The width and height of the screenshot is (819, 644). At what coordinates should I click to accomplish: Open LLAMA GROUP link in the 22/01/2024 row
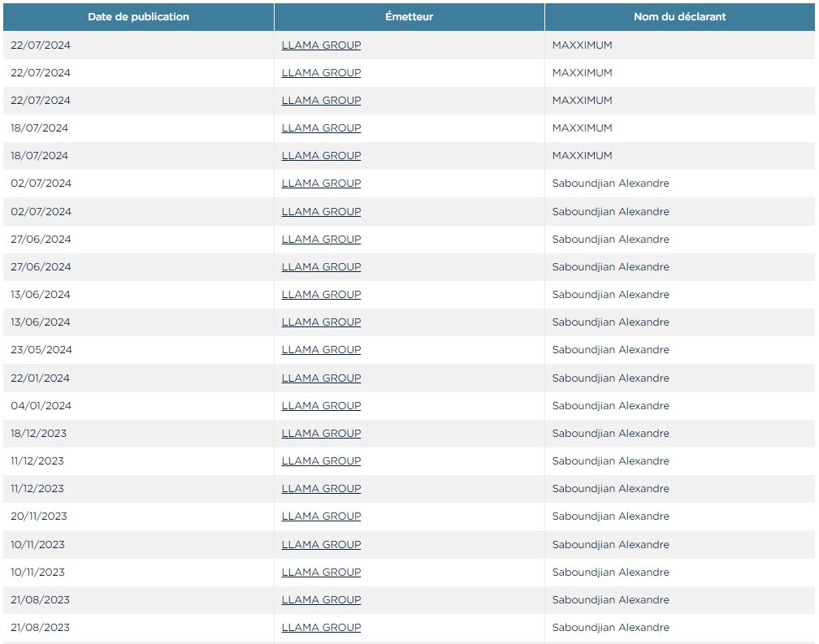pos(321,378)
